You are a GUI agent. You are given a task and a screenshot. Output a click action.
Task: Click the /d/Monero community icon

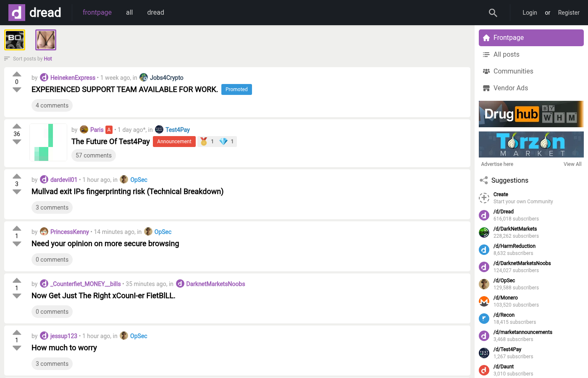tap(484, 301)
